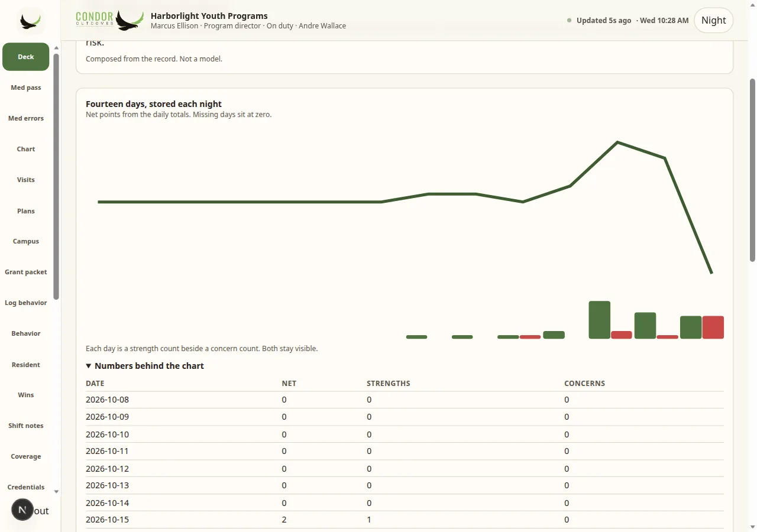Open the Deck page
The image size is (757, 532).
tap(26, 57)
